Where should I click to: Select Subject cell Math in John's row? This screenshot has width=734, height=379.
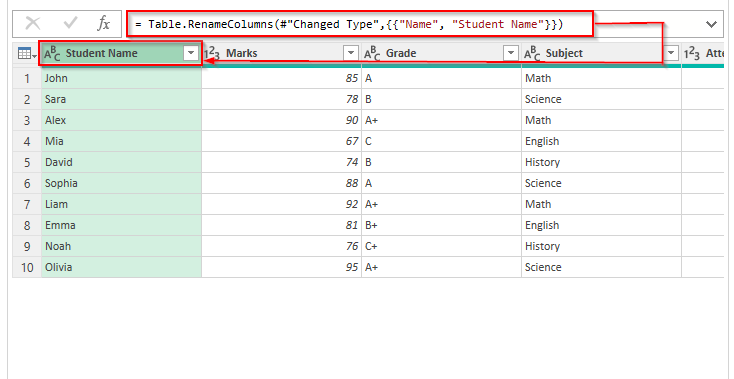click(x=602, y=78)
